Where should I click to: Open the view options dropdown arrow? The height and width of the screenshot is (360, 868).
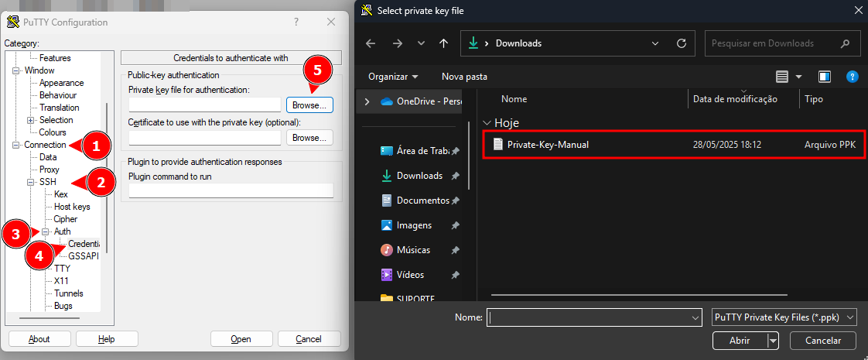point(799,77)
